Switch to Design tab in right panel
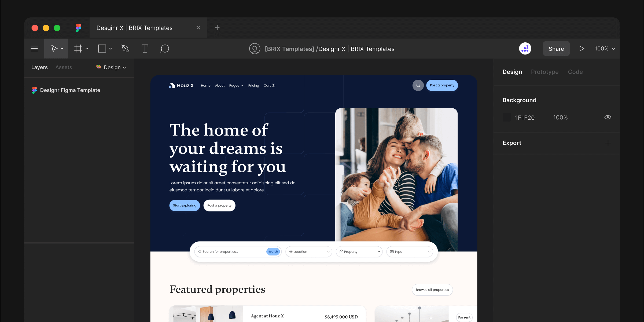 [512, 71]
